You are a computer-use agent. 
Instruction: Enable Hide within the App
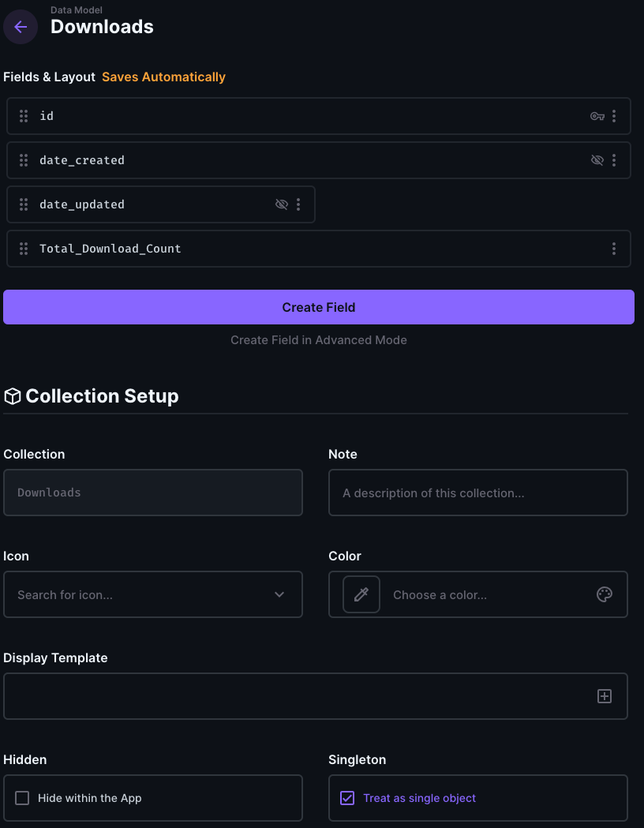click(21, 797)
